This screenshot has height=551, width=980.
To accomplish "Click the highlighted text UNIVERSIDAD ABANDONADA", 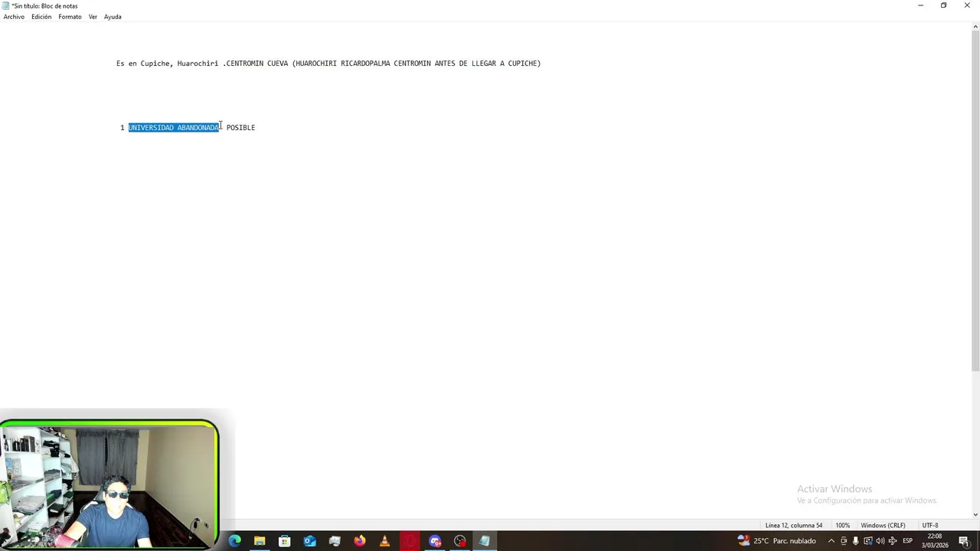I will [x=174, y=128].
